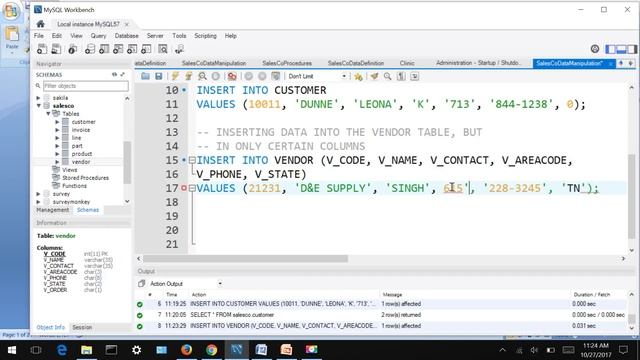Click the horizontal scrollbar of the editor
The height and width of the screenshot is (360, 640).
245,259
